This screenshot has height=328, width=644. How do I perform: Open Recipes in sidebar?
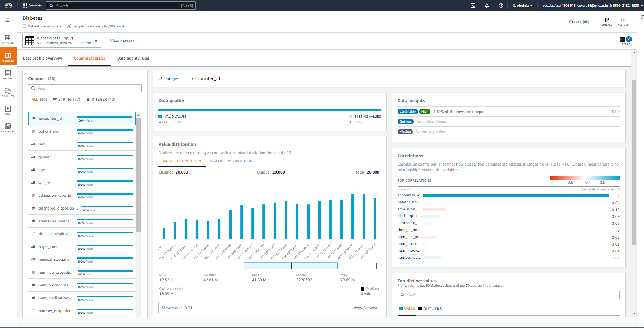(x=8, y=75)
